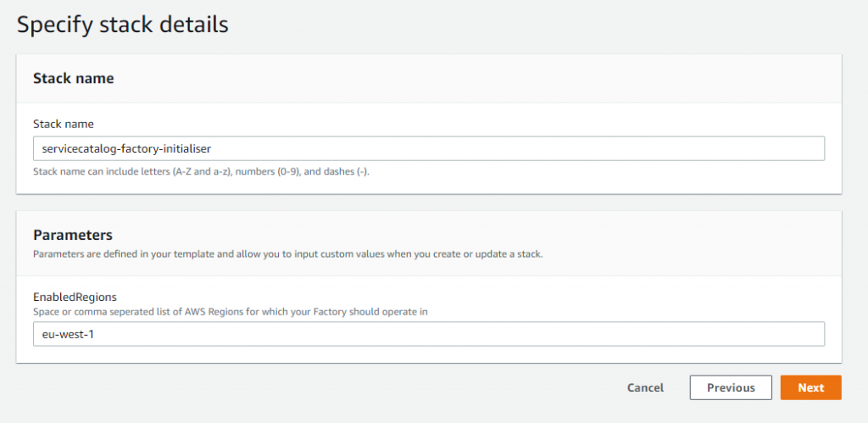Click the 'Specify stack details' page heading

[x=122, y=25]
